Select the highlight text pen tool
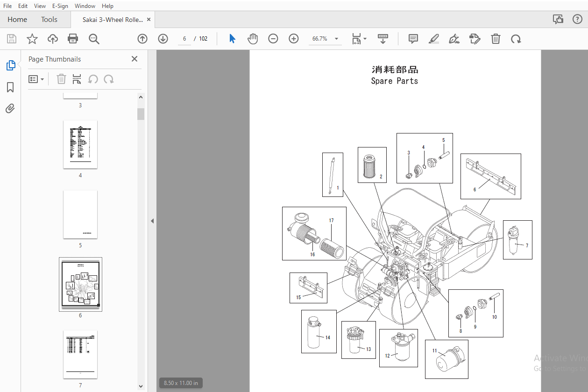This screenshot has width=588, height=392. coord(434,39)
